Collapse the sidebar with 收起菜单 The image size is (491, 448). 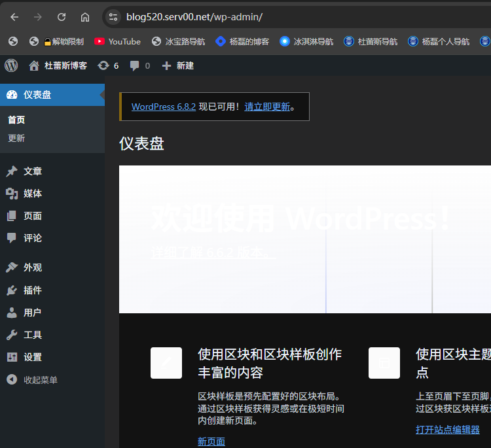coord(39,380)
